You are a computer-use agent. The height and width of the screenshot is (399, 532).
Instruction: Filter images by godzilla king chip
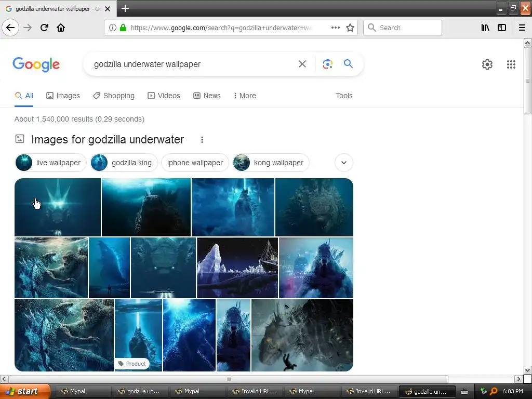tap(124, 163)
